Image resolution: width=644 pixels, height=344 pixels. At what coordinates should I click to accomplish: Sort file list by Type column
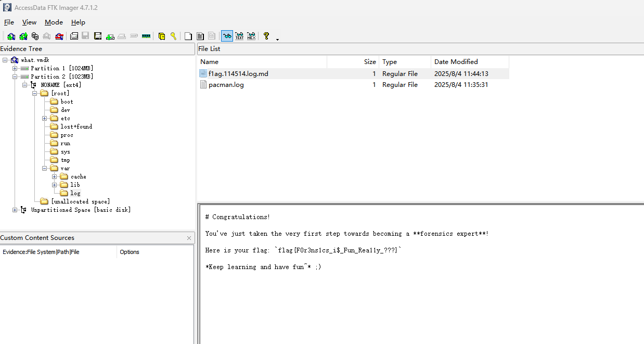tap(405, 61)
